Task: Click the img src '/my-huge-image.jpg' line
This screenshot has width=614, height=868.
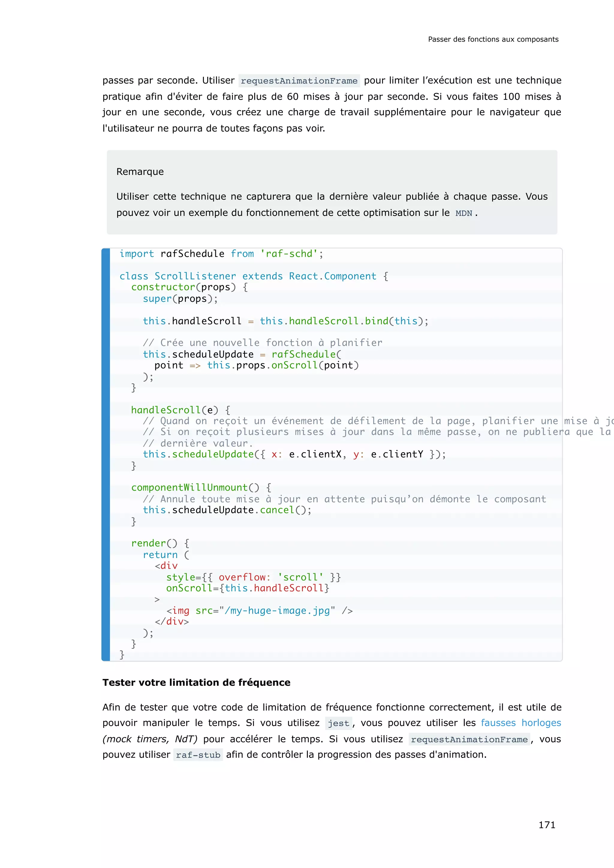Action: 259,611
